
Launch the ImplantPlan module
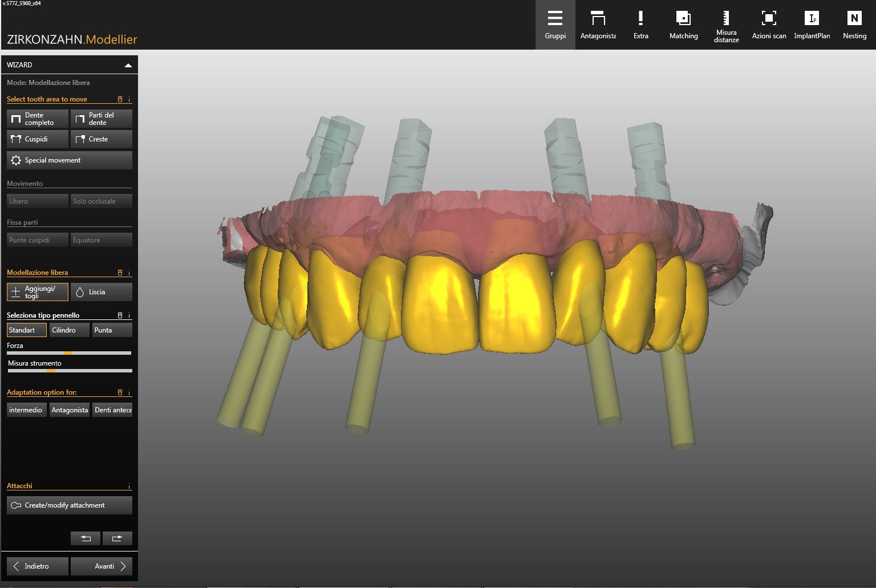[812, 25]
